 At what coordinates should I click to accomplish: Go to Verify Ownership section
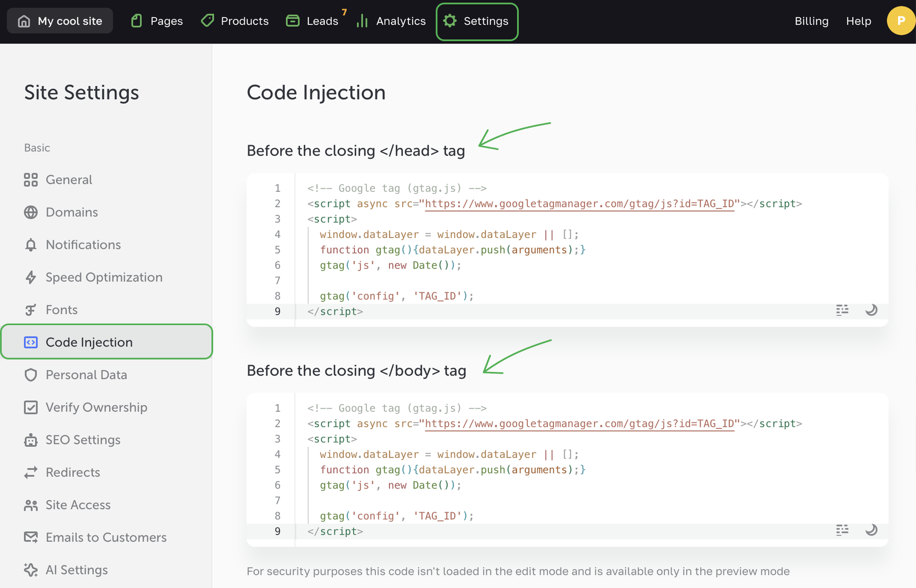(96, 407)
